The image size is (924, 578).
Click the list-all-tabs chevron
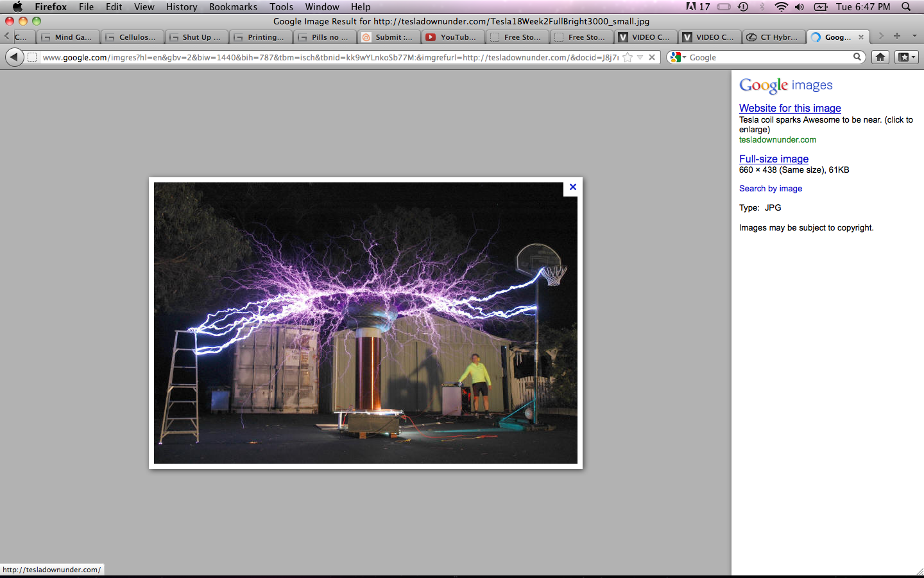click(x=914, y=37)
